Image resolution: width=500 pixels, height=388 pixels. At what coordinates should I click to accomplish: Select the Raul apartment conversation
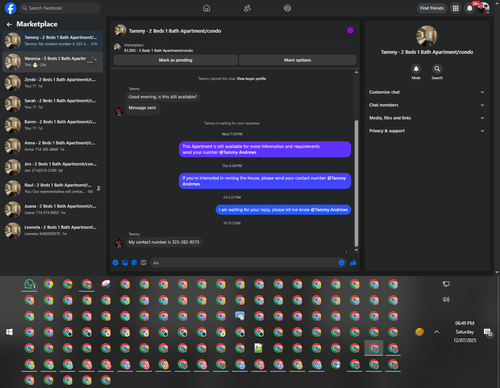click(x=53, y=188)
